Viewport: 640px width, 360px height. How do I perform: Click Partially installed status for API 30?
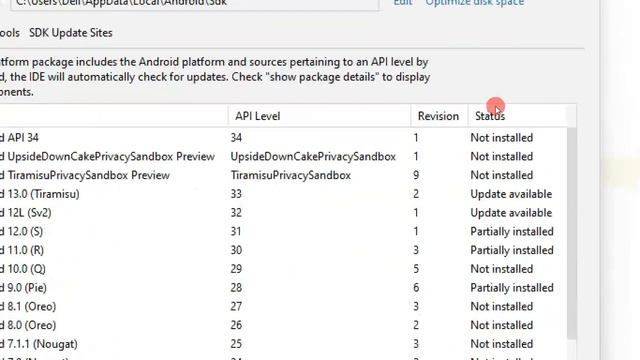coord(512,251)
